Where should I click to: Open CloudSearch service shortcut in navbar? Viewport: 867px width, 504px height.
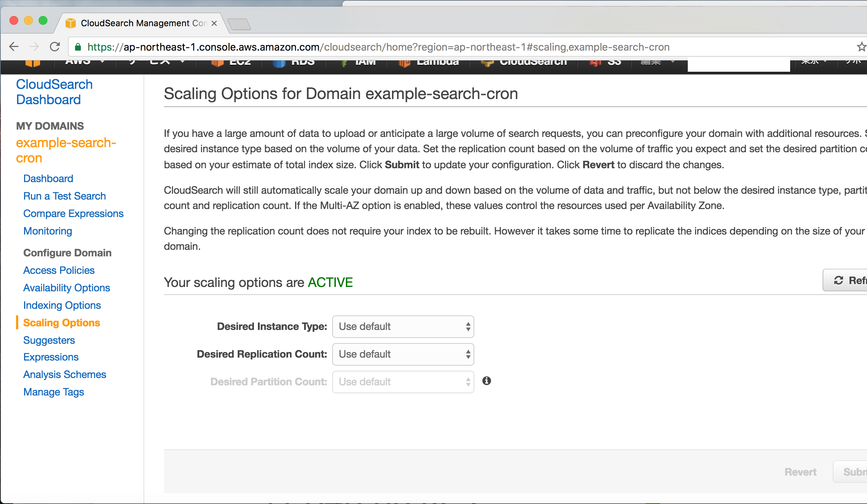tap(524, 63)
